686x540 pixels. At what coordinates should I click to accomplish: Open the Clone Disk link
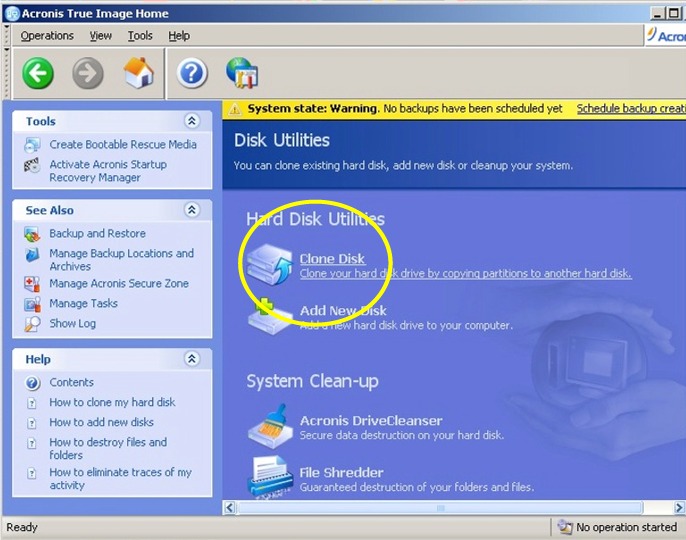(x=332, y=259)
